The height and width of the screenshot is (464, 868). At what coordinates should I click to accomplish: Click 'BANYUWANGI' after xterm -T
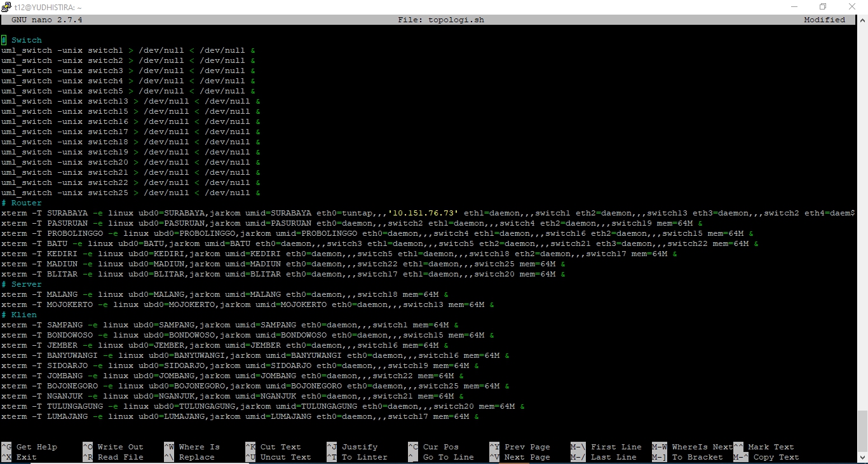click(x=72, y=355)
